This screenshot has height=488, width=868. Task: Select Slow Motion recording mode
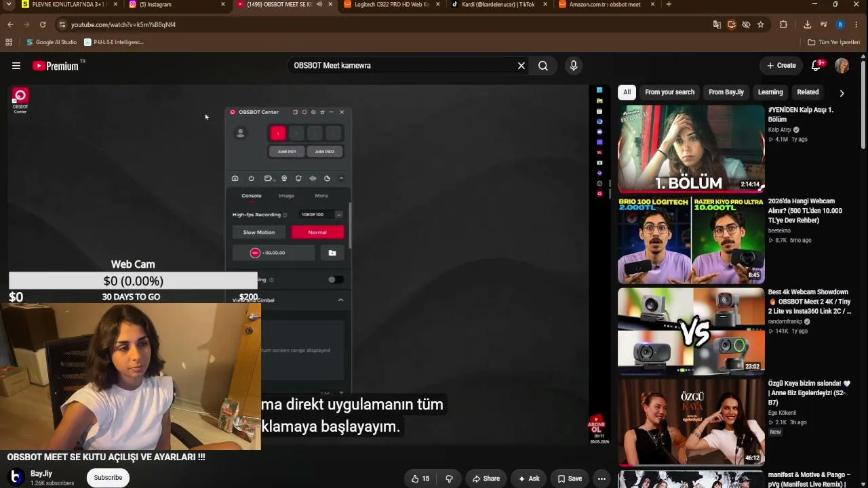click(259, 232)
